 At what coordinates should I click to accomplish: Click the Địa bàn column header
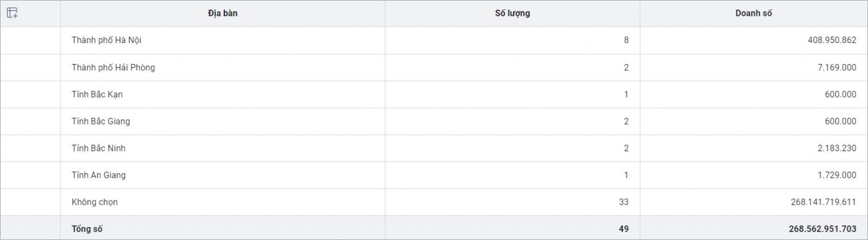point(223,14)
